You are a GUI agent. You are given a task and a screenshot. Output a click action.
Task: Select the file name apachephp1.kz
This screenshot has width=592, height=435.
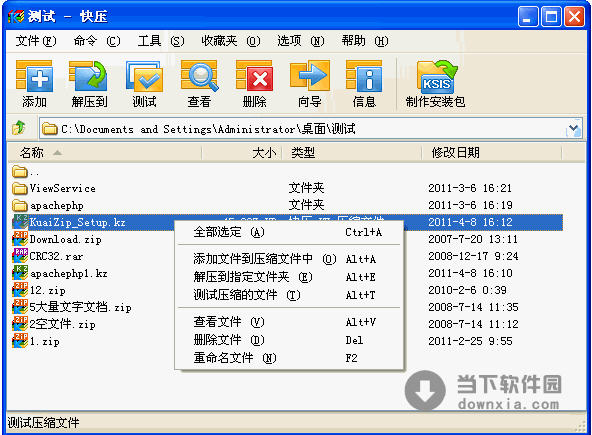point(68,273)
